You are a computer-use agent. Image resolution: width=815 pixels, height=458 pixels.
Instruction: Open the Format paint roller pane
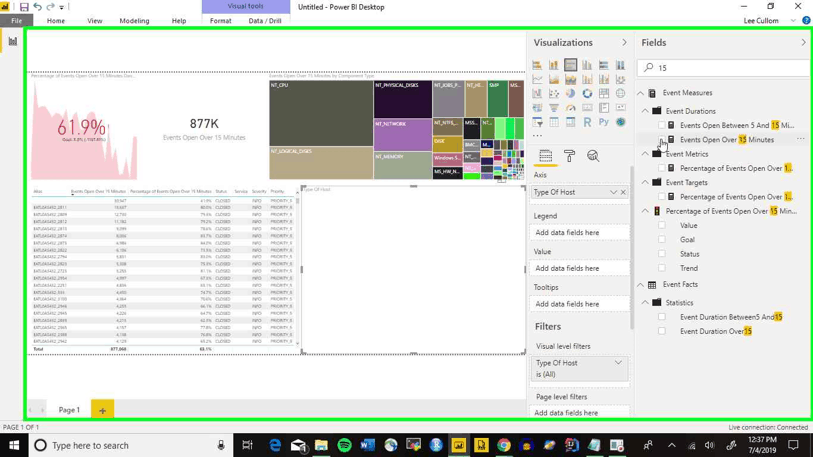click(569, 155)
